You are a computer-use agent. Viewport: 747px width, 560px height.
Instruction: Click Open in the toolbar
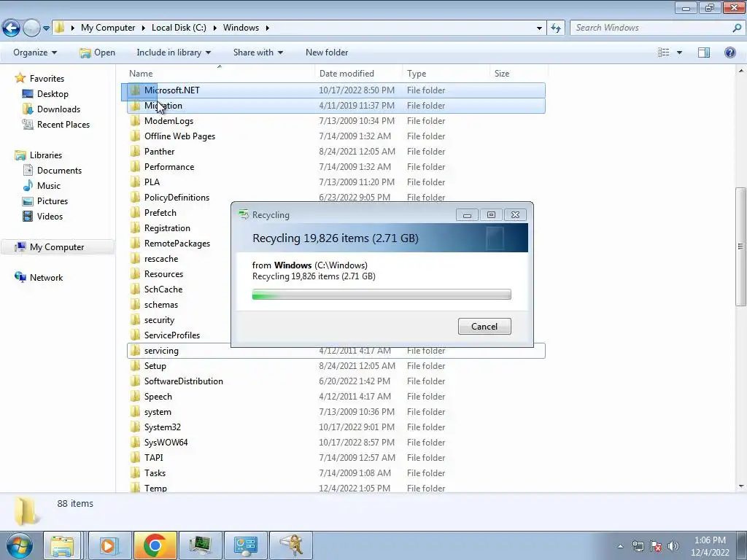[97, 52]
